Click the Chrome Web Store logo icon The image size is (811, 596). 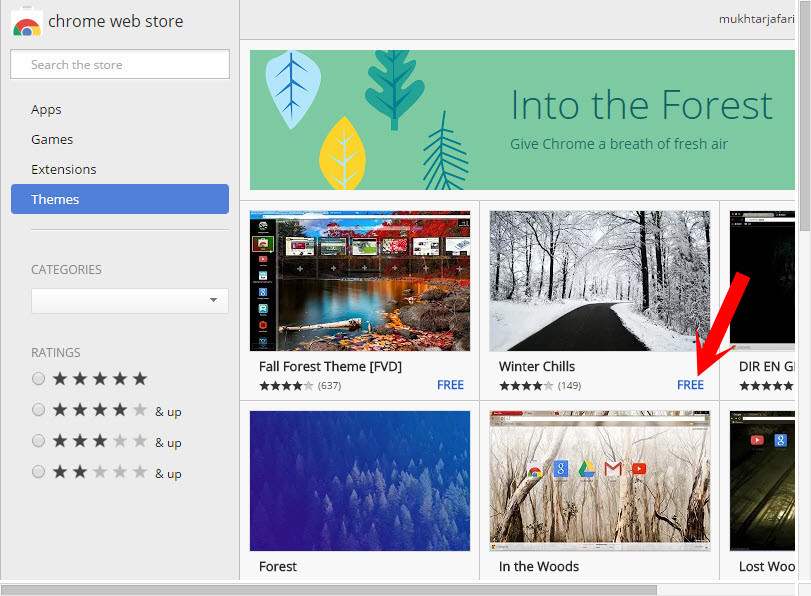click(26, 21)
